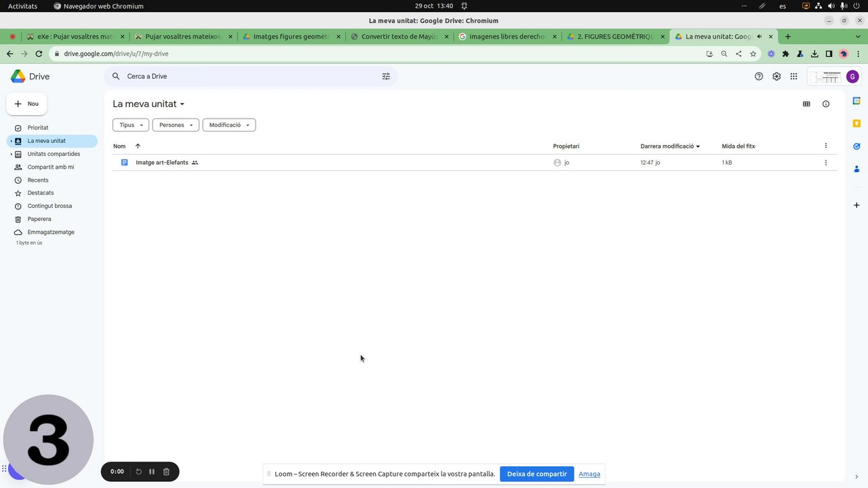Screen dimensions: 868x488
Task: Expand La meva unitat tree arrow in sidebar
Action: pos(12,141)
